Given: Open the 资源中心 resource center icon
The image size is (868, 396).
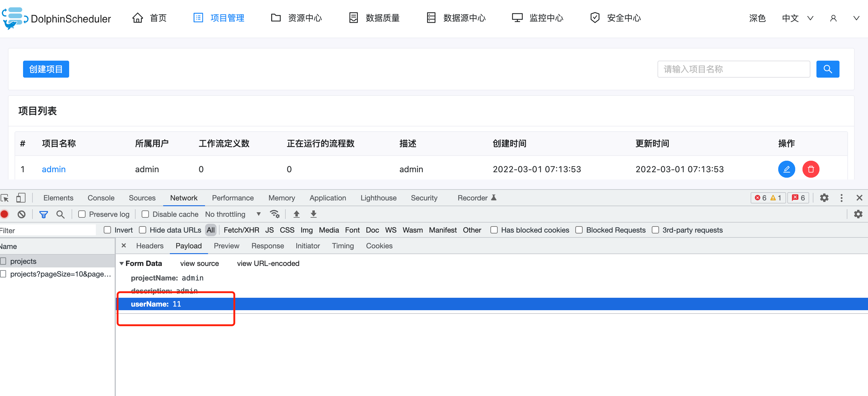Looking at the screenshot, I should pos(276,18).
